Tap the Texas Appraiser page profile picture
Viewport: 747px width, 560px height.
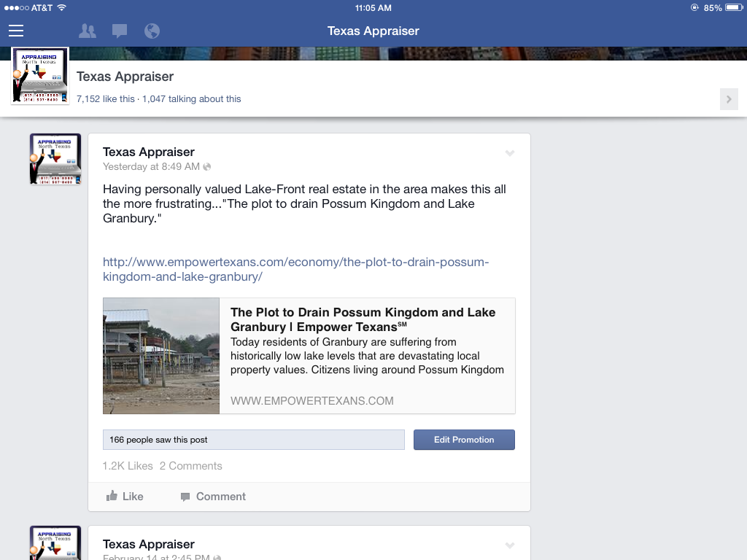click(x=40, y=76)
